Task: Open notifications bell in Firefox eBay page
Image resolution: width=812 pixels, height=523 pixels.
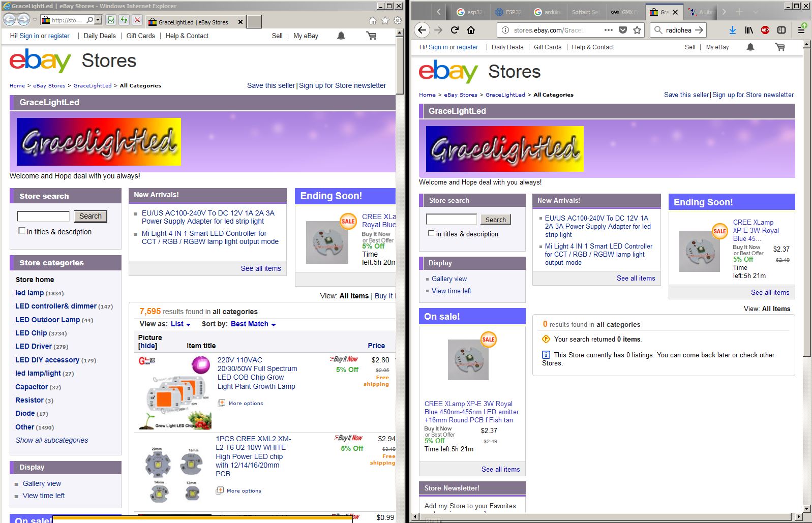Action: pyautogui.click(x=750, y=47)
